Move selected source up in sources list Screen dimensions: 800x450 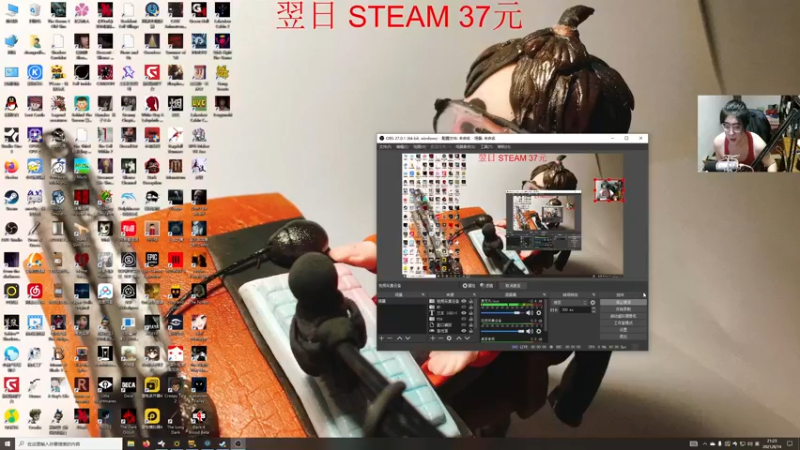459,338
